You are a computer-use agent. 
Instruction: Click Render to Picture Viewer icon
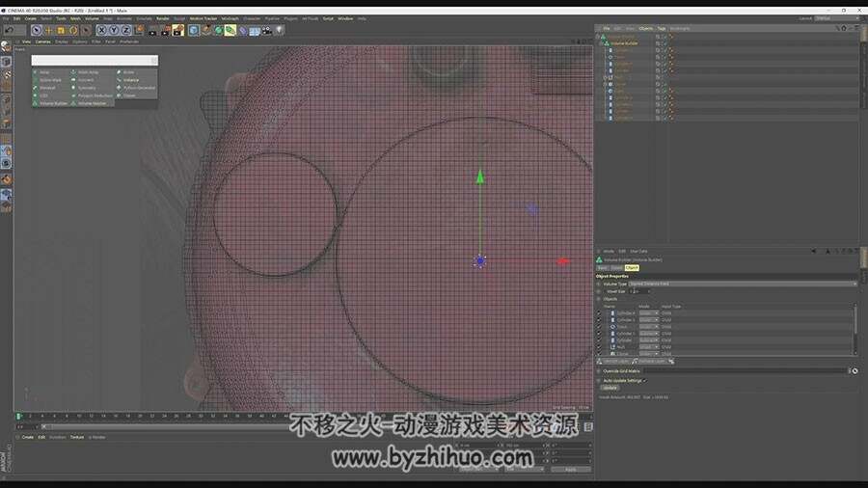click(165, 31)
